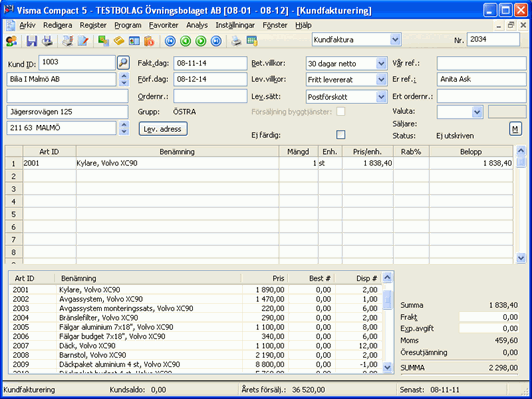Click the edit document pencil icon

[83, 41]
